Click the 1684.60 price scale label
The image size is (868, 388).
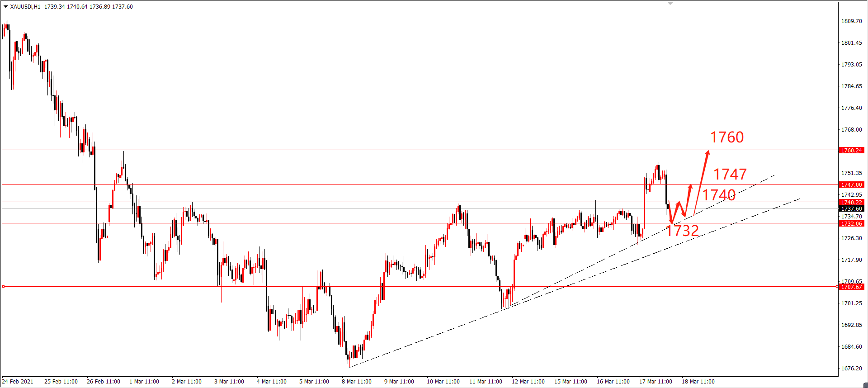[x=851, y=347]
